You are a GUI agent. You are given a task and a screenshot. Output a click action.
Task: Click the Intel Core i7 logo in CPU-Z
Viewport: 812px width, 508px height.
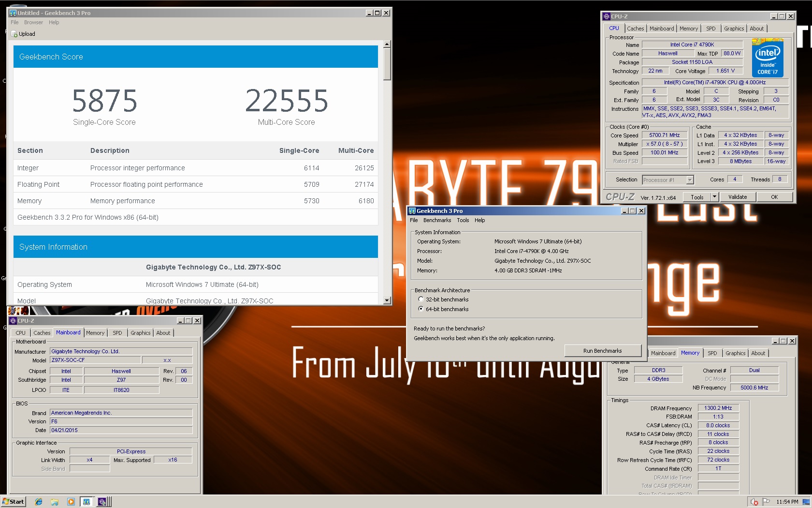click(x=768, y=58)
